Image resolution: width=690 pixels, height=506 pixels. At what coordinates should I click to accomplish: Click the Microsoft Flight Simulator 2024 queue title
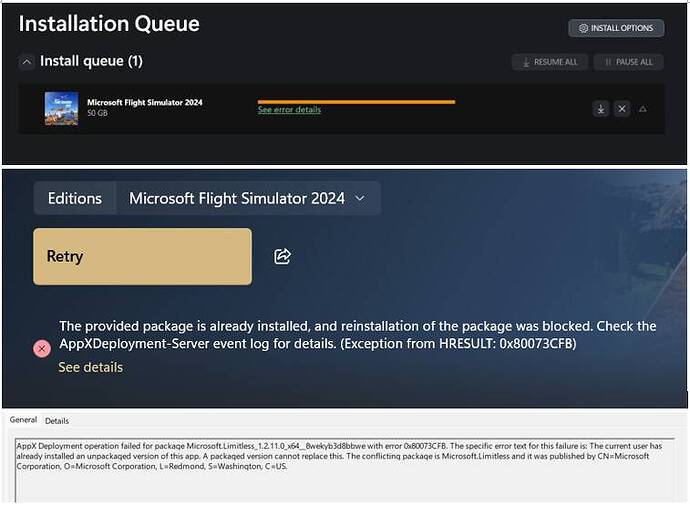145,102
